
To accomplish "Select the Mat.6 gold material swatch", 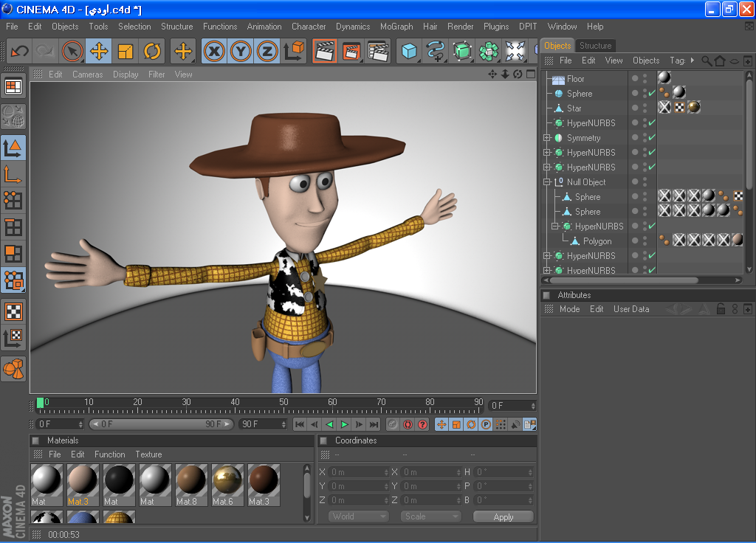I will (x=227, y=485).
